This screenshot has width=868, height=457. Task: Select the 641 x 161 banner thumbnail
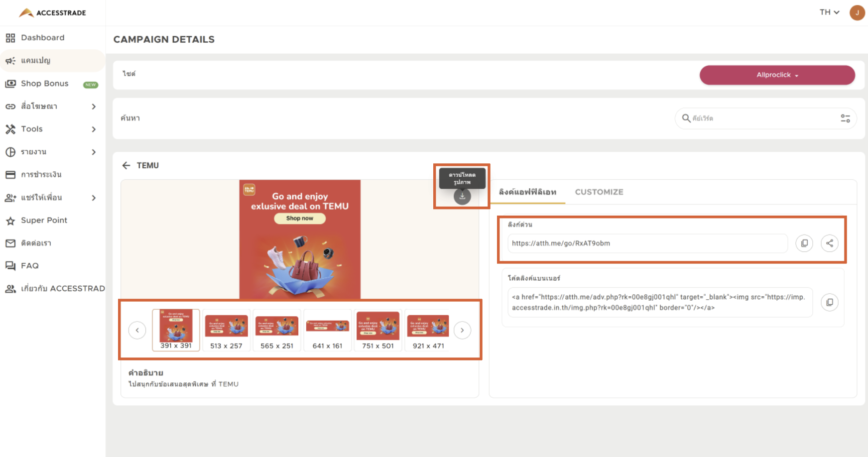click(x=327, y=330)
